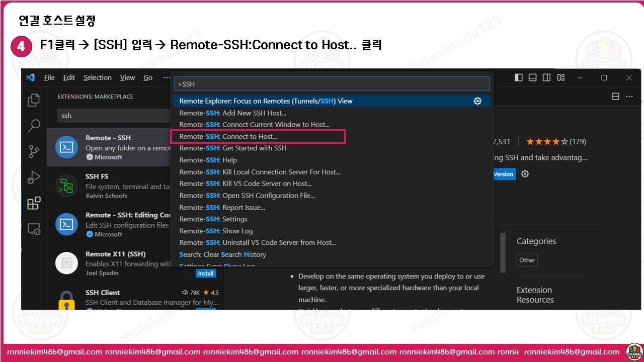
Task: Open the Run and Debug view
Action: point(34,177)
